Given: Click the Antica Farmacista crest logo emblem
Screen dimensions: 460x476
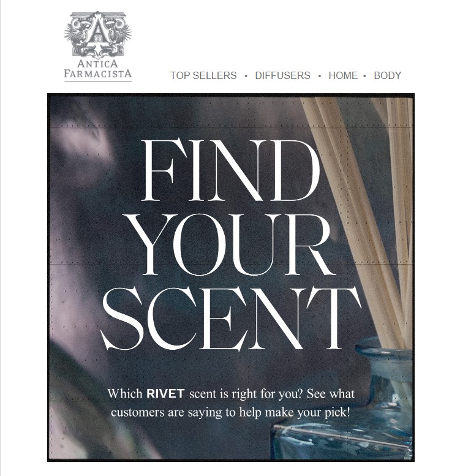Looking at the screenshot, I should tap(98, 35).
